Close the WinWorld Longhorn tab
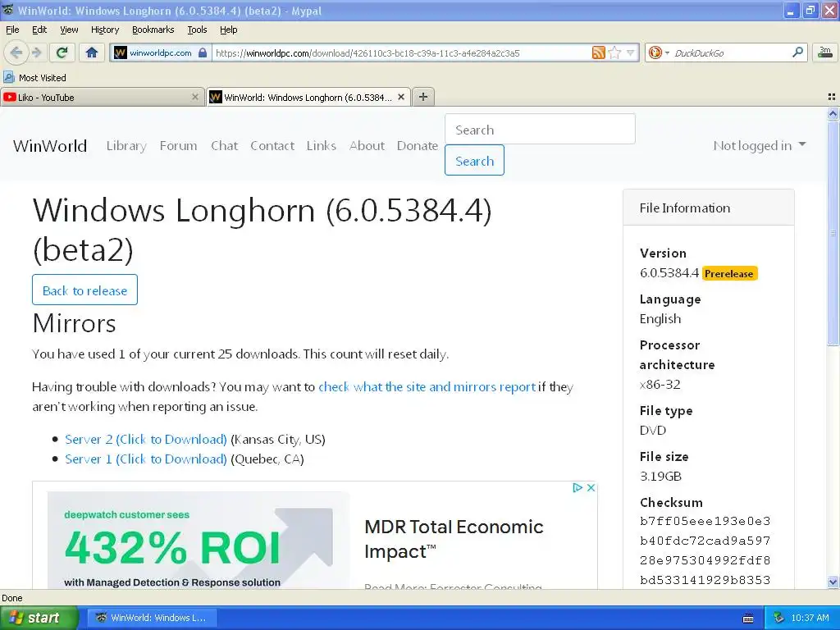Screen dimensions: 840x630 400,97
